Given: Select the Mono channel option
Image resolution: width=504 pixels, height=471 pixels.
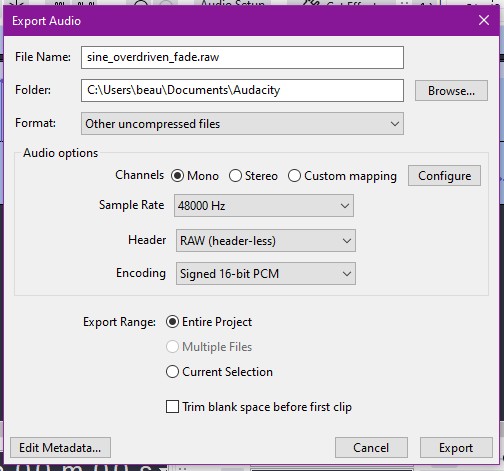Looking at the screenshot, I should click(x=194, y=176).
